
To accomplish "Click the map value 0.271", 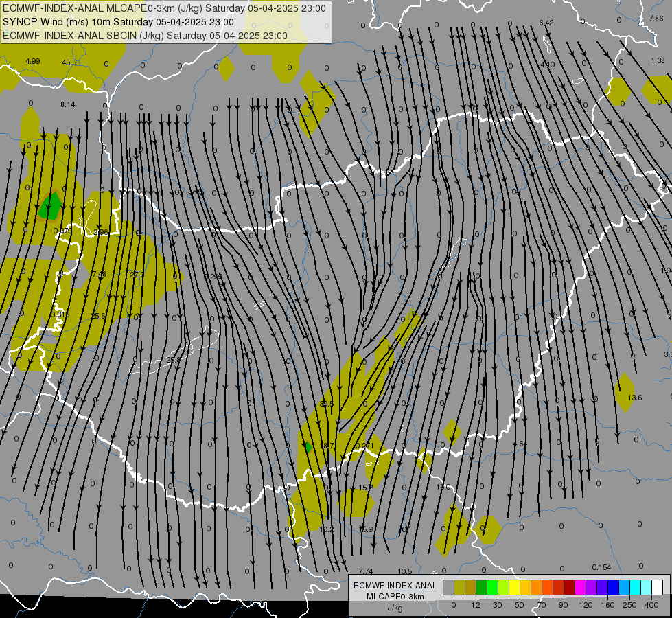I will coord(364,446).
